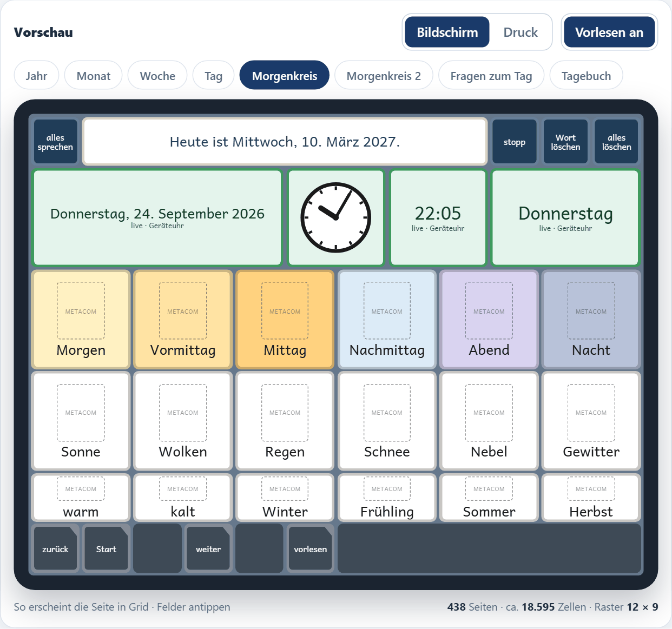Choose the Schnee weather tile

[x=387, y=421]
